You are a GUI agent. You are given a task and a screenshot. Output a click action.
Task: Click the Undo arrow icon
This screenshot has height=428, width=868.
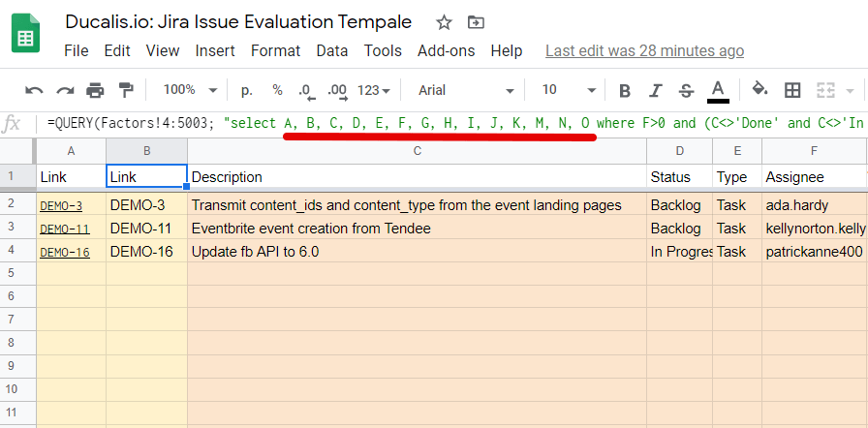[x=34, y=90]
